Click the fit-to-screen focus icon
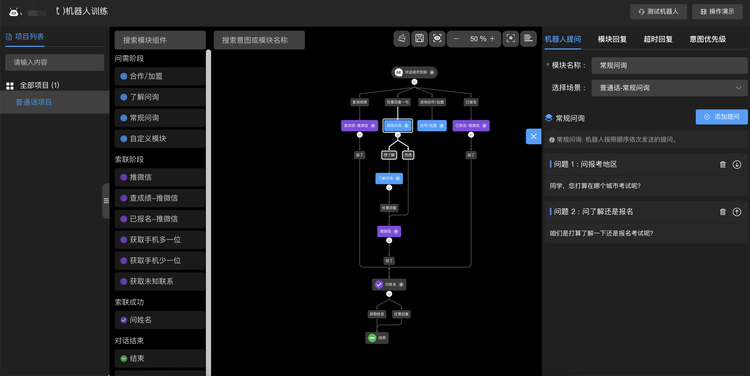 (511, 39)
